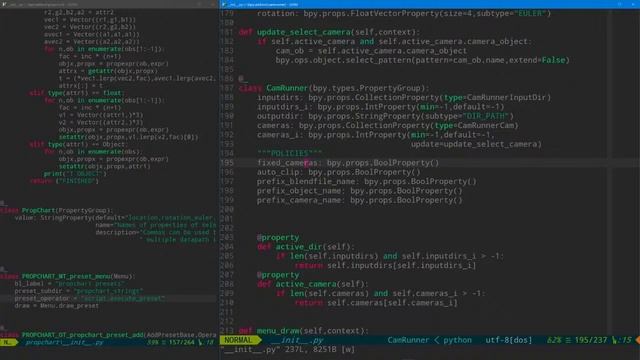Image resolution: width=640 pixels, height=360 pixels.
Task: Click the Vim icon in the right window title bar
Action: [x=224, y=4]
